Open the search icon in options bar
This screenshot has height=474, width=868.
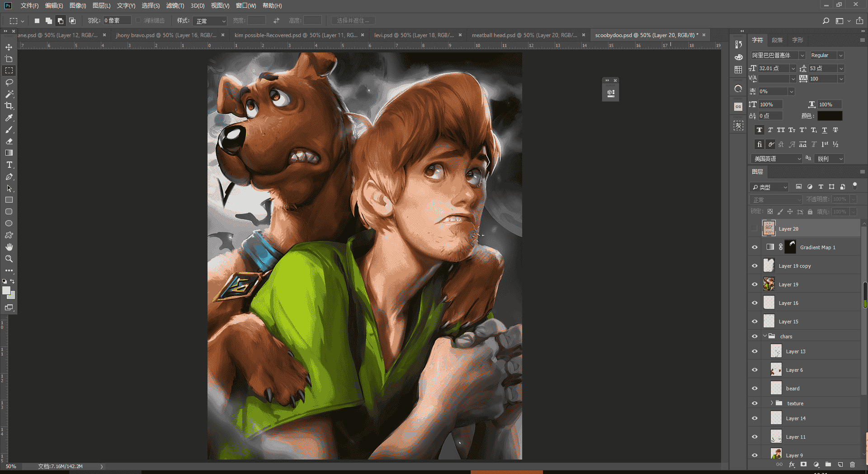(826, 21)
